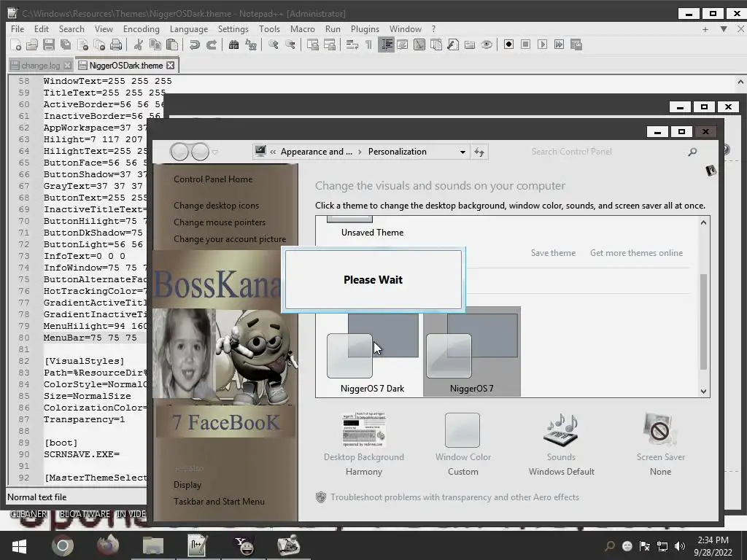Open Change desktop icons link

tap(216, 206)
